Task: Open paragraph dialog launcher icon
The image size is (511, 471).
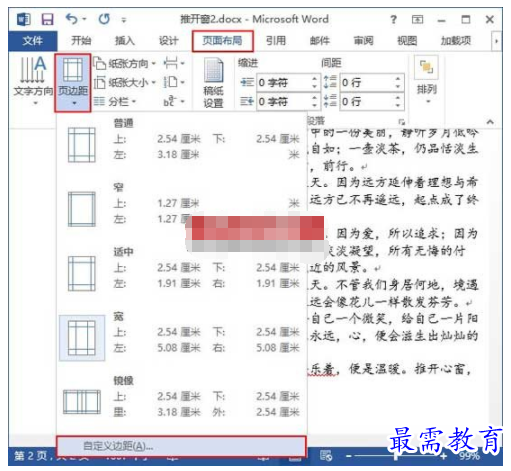Action: 402,121
